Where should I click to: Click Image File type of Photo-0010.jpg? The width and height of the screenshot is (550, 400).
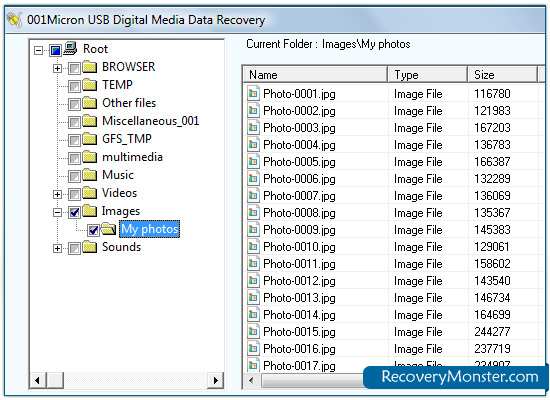click(418, 247)
